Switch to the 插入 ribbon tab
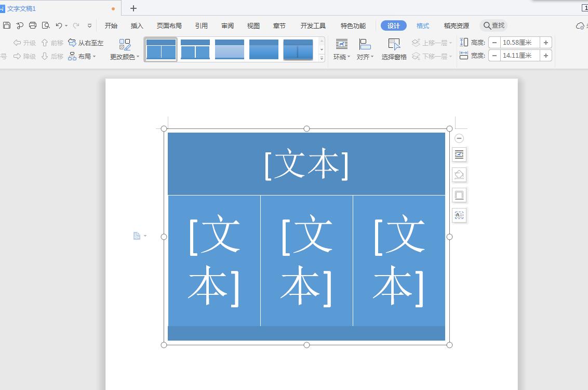Screen dimensions: 588x390 137,24
